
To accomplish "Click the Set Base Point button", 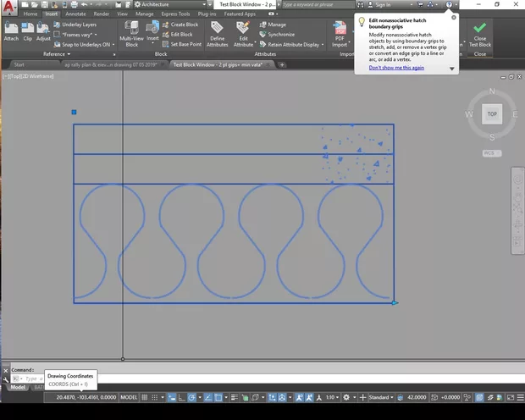I will tap(185, 44).
